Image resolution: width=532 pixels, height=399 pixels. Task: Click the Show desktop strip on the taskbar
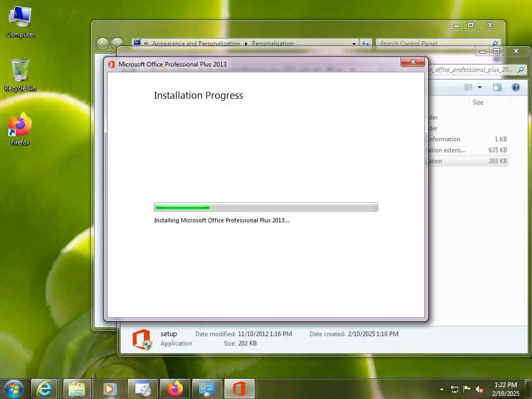click(x=529, y=389)
